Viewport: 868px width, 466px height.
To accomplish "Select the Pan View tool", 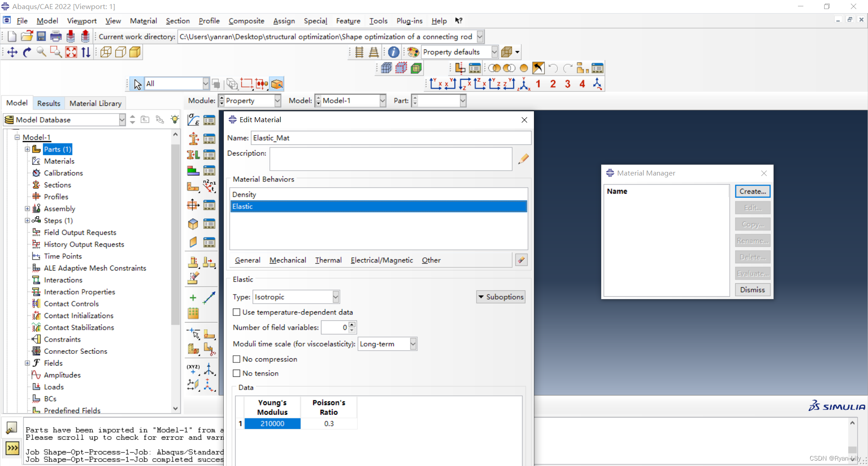I will click(12, 52).
